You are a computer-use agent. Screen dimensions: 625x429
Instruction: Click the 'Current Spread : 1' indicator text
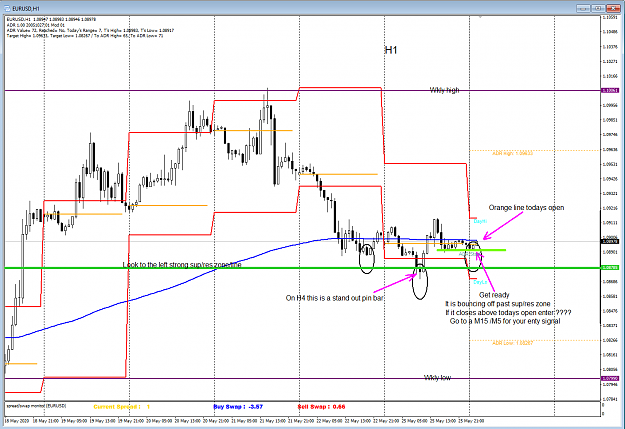point(122,407)
